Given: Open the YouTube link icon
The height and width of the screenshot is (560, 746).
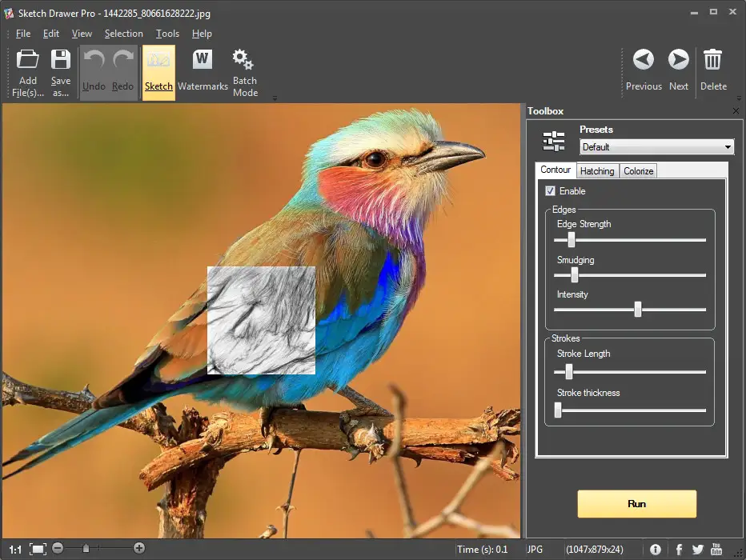Looking at the screenshot, I should (x=716, y=549).
